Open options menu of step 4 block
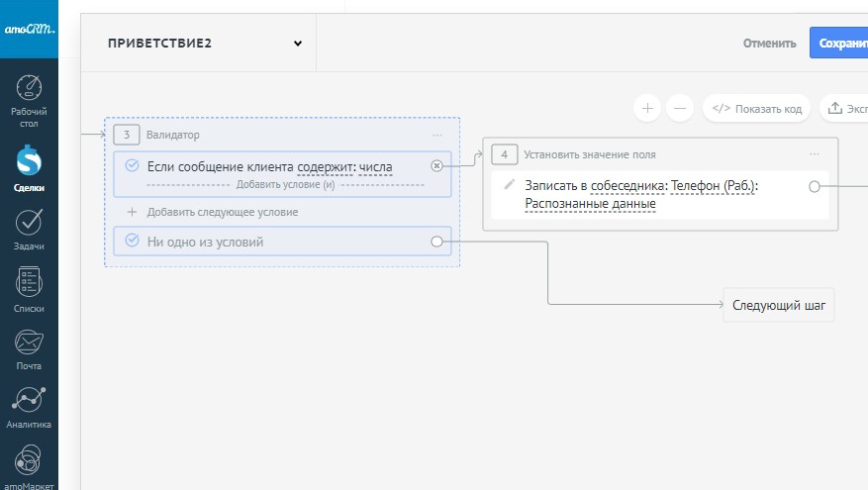 point(815,154)
